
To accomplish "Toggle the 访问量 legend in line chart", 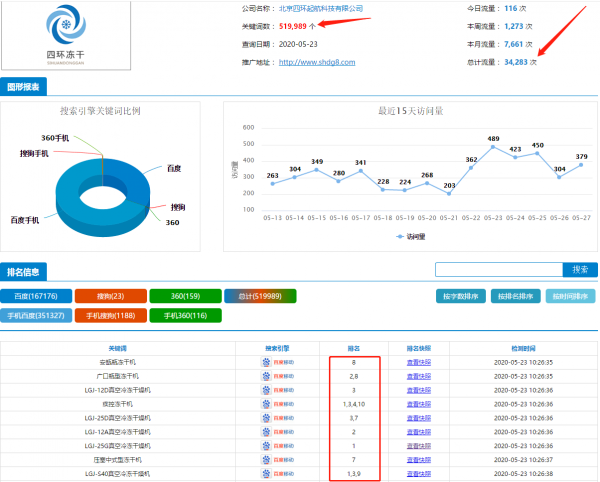I will [410, 237].
